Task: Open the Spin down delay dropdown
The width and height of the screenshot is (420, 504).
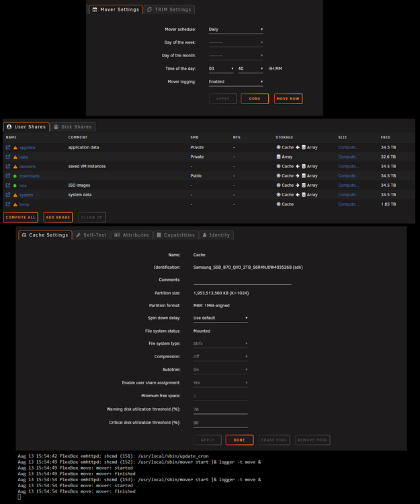Action: (x=220, y=319)
